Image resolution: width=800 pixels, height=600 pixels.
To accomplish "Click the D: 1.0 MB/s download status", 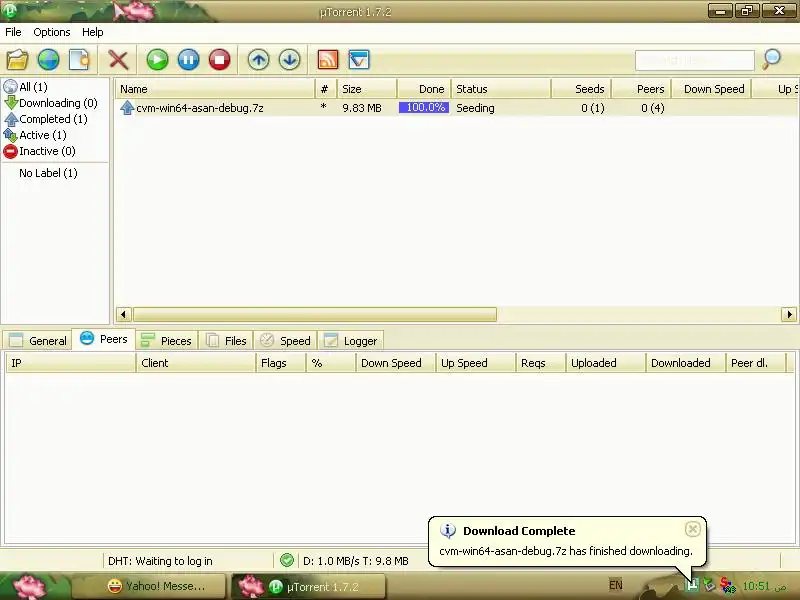I will [356, 561].
